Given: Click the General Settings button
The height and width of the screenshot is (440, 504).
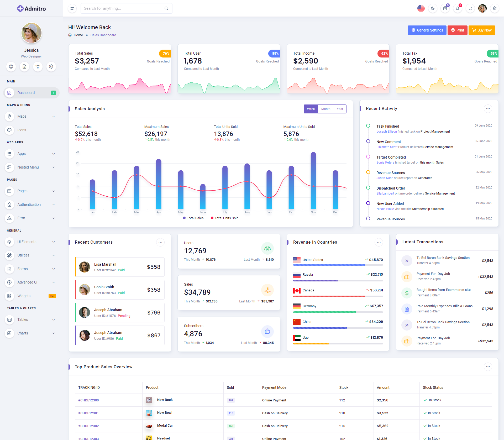Looking at the screenshot, I should pyautogui.click(x=427, y=30).
